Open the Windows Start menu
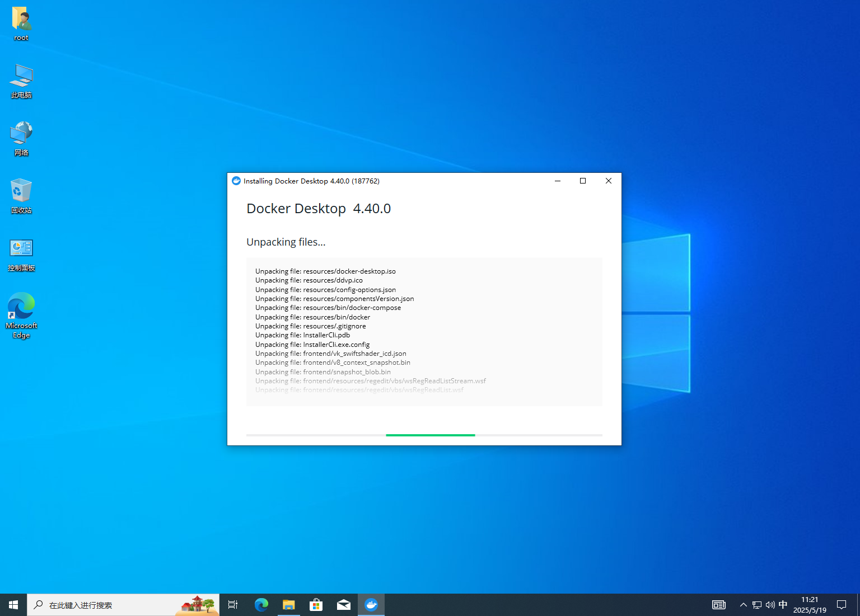The image size is (860, 616). (x=13, y=605)
